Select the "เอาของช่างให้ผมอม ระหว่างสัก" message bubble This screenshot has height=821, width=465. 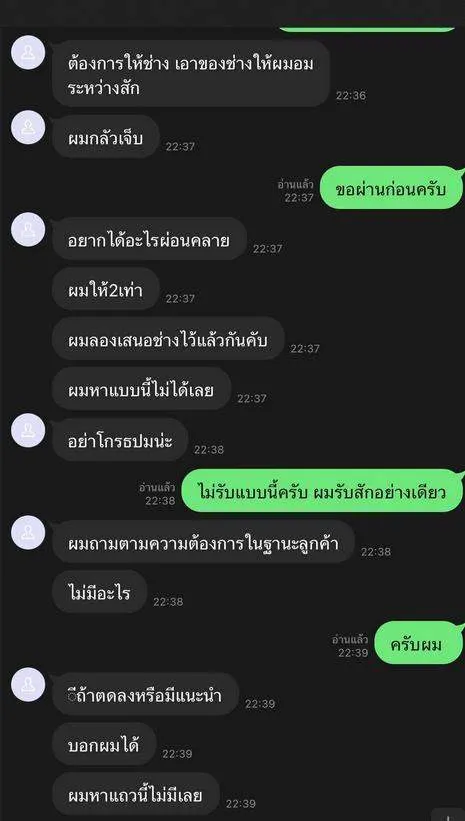pos(191,74)
